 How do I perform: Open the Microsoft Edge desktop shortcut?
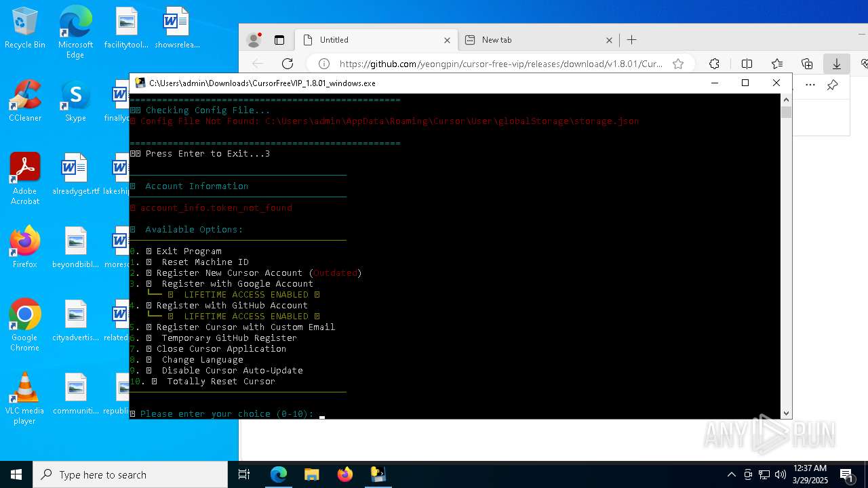point(75,33)
